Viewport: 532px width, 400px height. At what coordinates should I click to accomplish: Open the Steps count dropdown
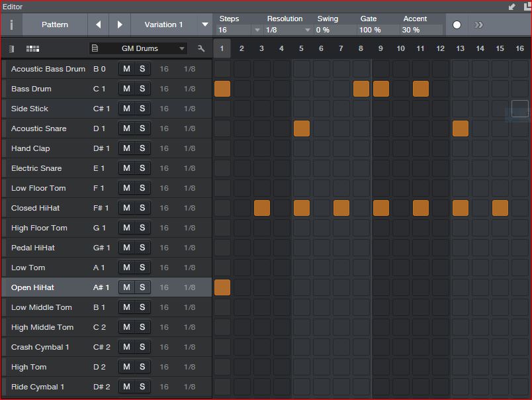257,30
